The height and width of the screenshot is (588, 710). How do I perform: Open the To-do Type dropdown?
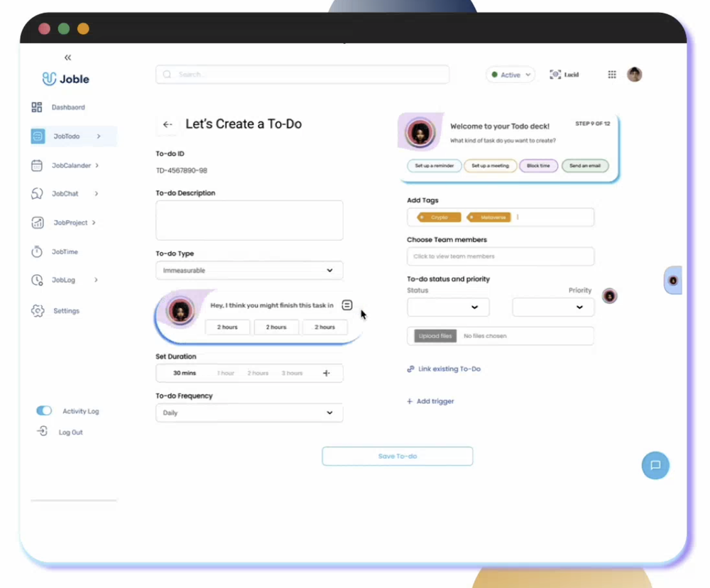click(x=249, y=271)
